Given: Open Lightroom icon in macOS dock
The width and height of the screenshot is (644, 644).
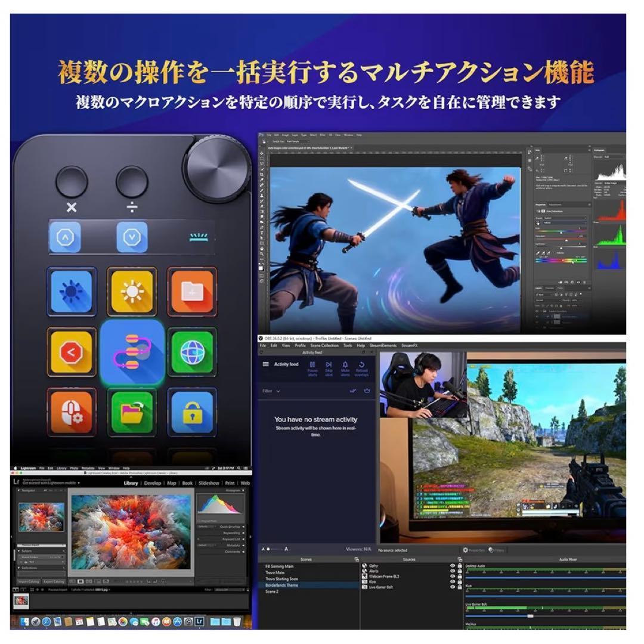Looking at the screenshot, I should (x=199, y=622).
